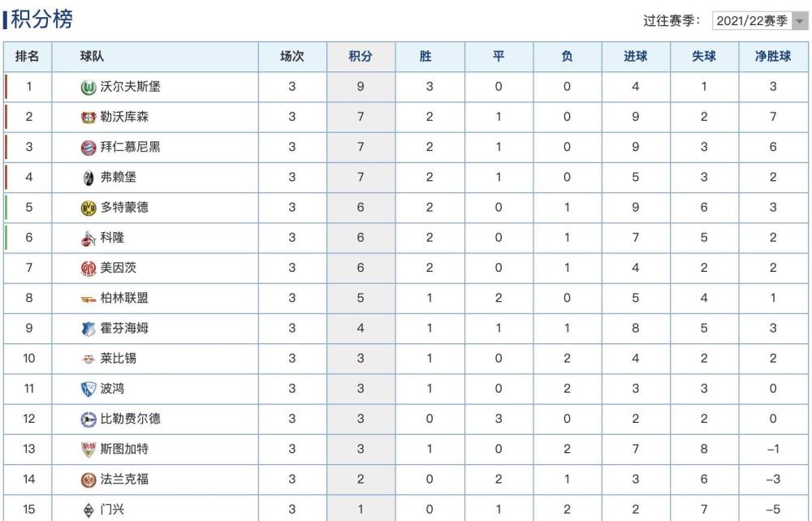Screen dimensions: 812x521
Task: Click the Bochum crest icon
Action: (x=89, y=389)
